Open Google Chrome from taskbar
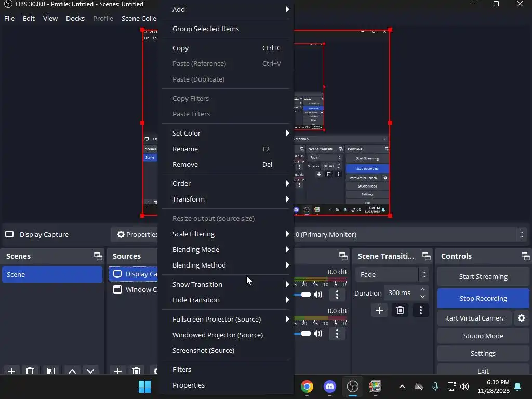532x399 pixels. click(x=307, y=387)
